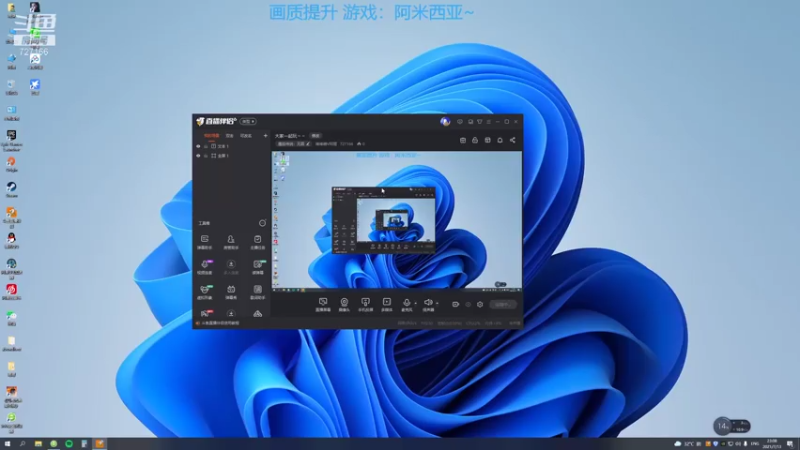Edit the category pill with the pencil icon

click(x=294, y=144)
